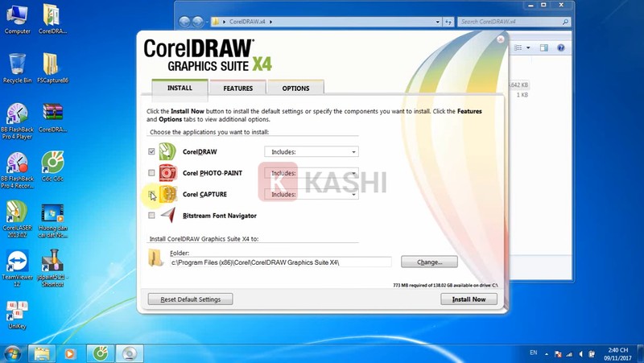Click the installation folder path field
Screen dimensions: 644x363
point(279,262)
